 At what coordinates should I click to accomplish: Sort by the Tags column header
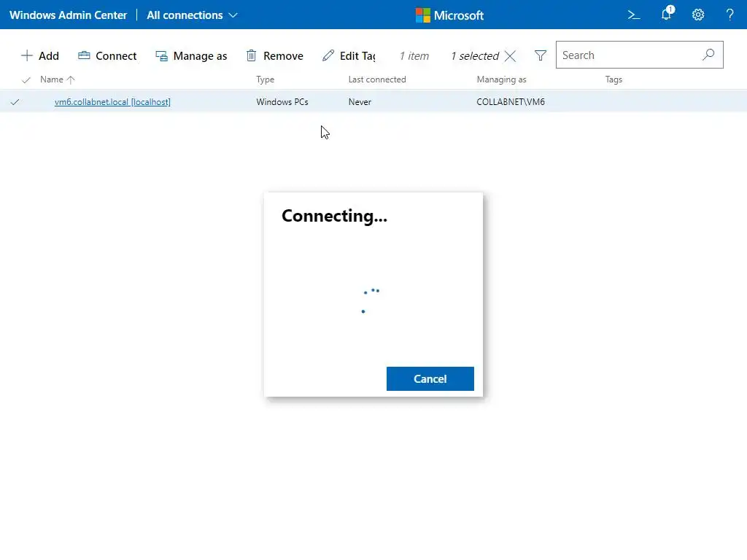(614, 79)
